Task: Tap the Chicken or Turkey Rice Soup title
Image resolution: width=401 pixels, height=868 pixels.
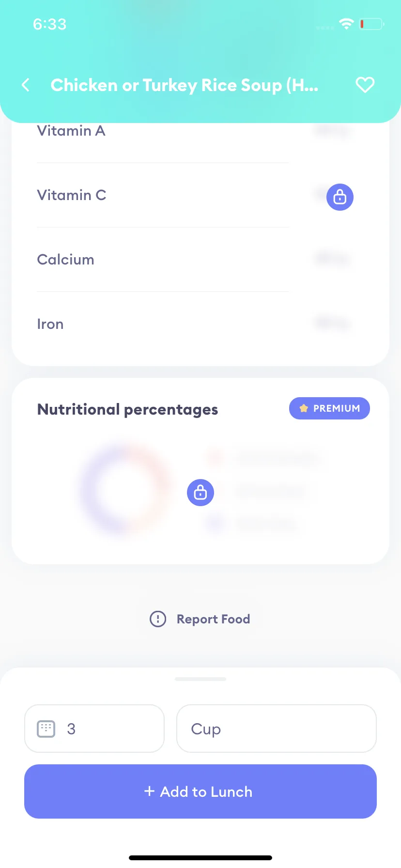Action: [x=185, y=85]
